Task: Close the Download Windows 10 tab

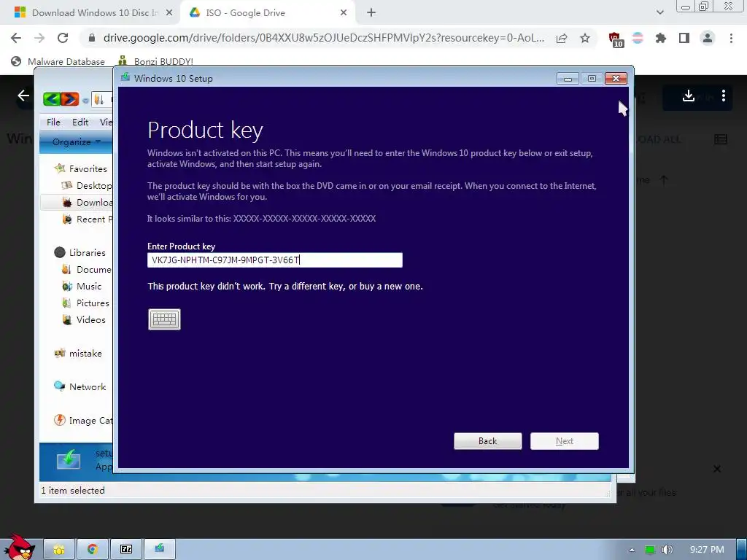Action: (x=169, y=13)
